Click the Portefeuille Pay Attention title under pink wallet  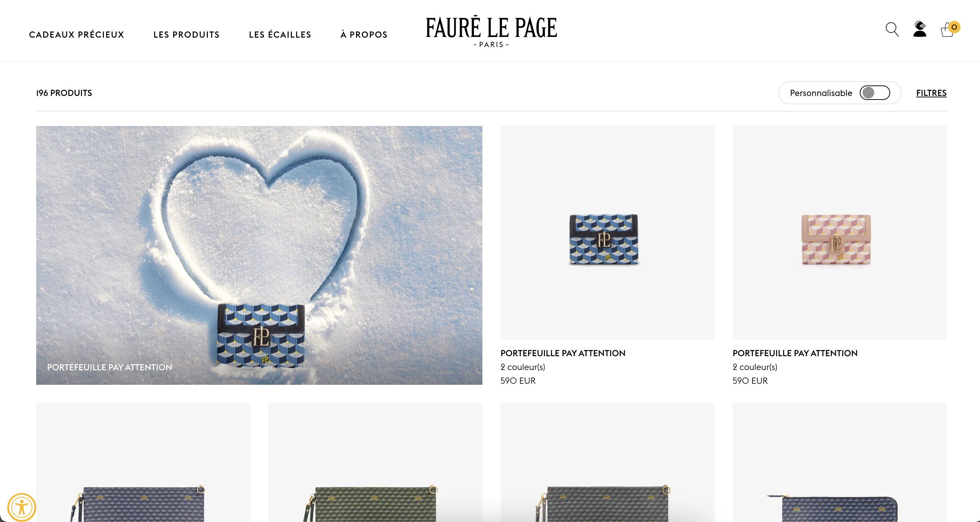795,353
